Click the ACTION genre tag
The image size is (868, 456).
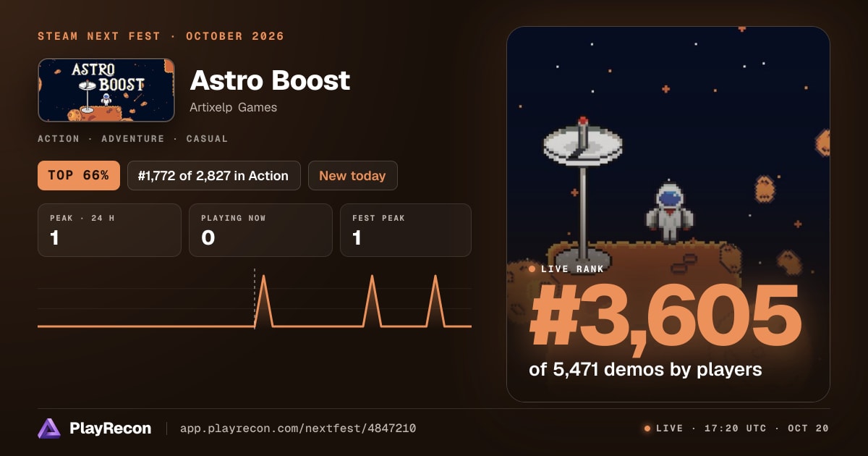pyautogui.click(x=59, y=138)
